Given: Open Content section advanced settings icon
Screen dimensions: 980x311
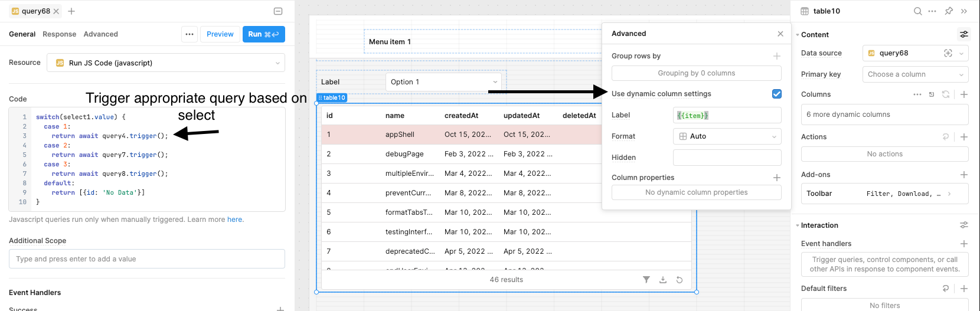Looking at the screenshot, I should [x=963, y=35].
